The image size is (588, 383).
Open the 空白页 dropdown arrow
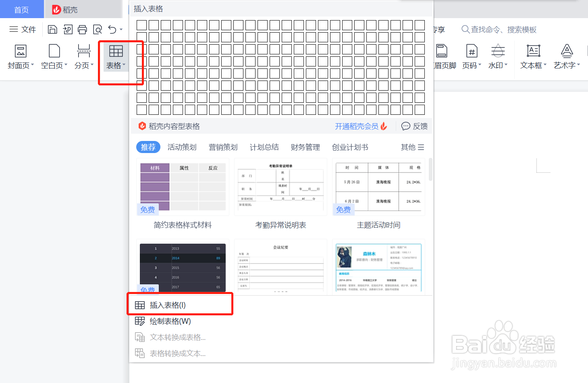pyautogui.click(x=66, y=65)
